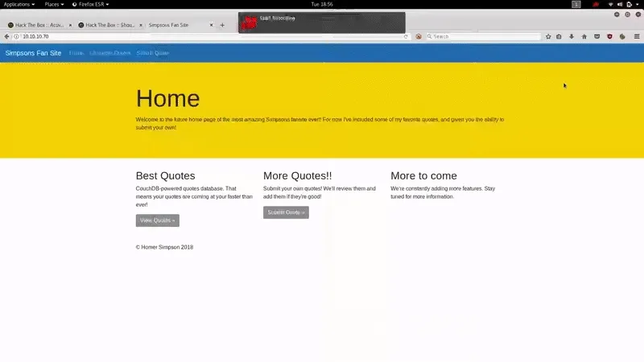Open the Applications menu dropdown
Viewport: 644px width, 362px height.
(19, 4)
